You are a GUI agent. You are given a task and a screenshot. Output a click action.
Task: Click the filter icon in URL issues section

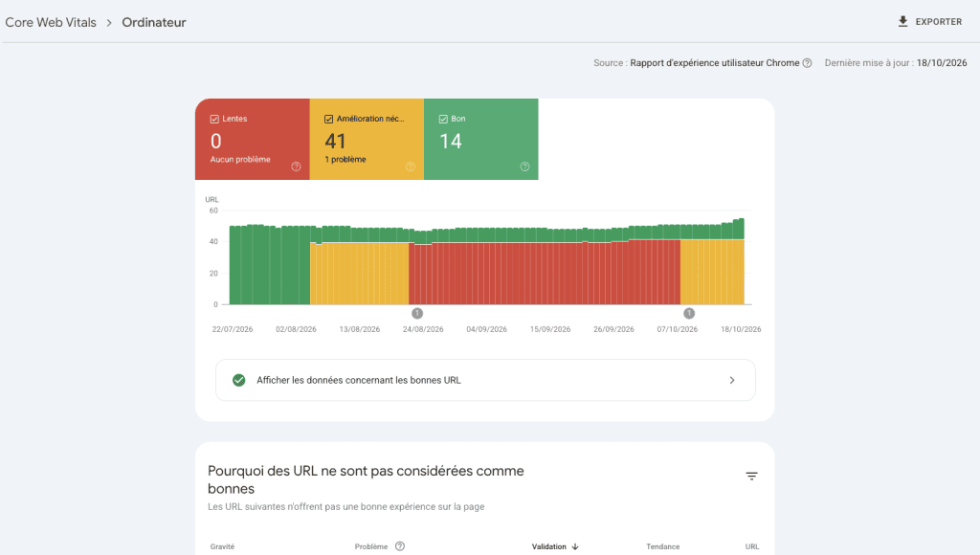[752, 477]
